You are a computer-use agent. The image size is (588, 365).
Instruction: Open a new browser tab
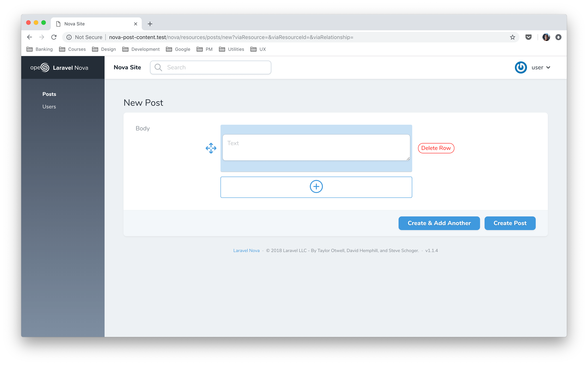click(x=150, y=24)
